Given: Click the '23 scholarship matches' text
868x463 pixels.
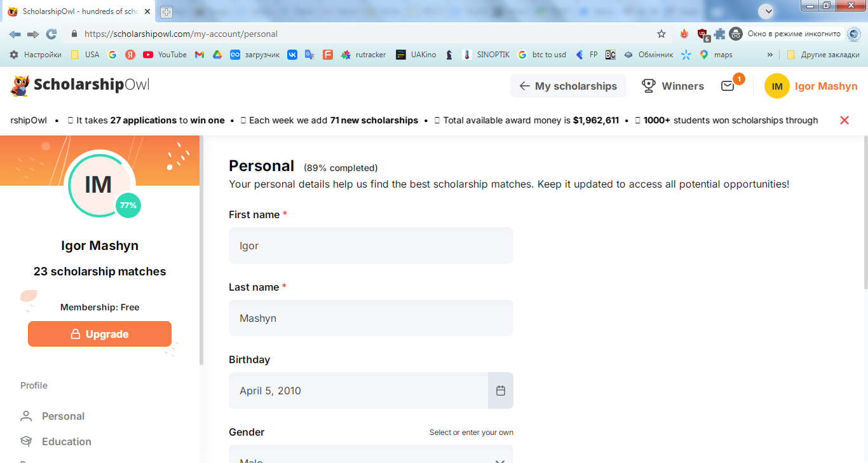Looking at the screenshot, I should [100, 272].
